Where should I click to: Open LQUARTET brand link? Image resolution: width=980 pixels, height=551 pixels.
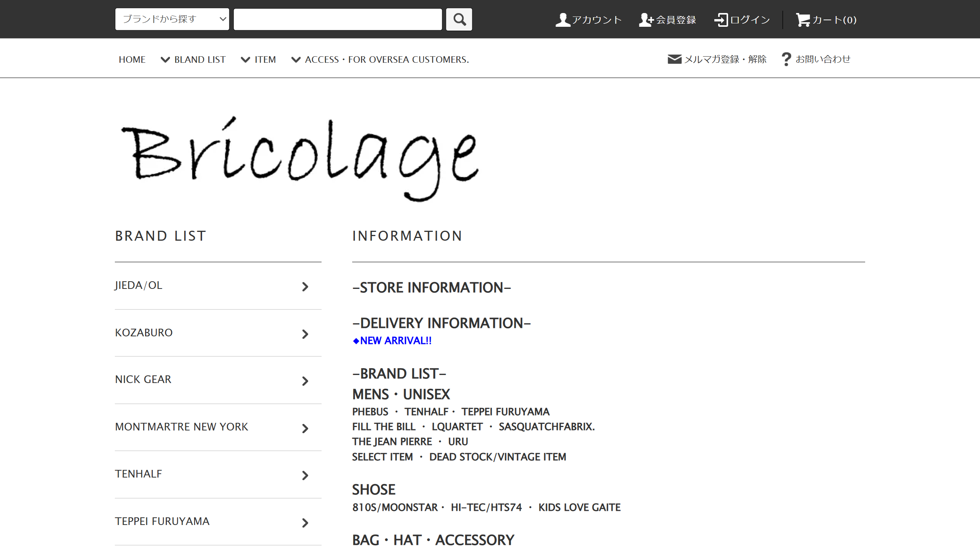pos(457,427)
